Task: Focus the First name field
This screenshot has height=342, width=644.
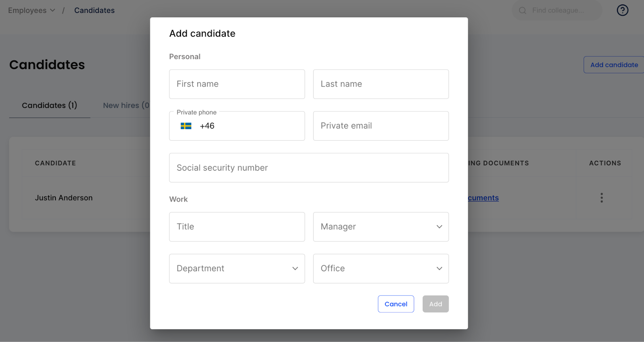Action: [237, 84]
